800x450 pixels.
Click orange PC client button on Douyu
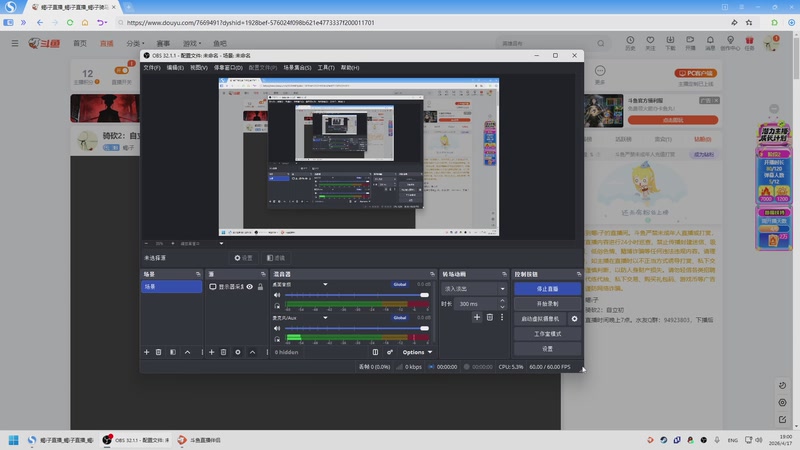(x=695, y=73)
